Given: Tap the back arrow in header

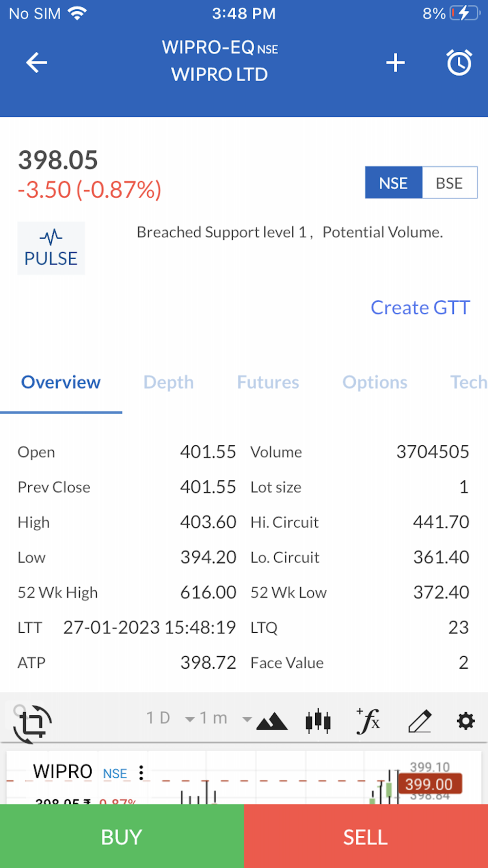Looking at the screenshot, I should (x=37, y=62).
